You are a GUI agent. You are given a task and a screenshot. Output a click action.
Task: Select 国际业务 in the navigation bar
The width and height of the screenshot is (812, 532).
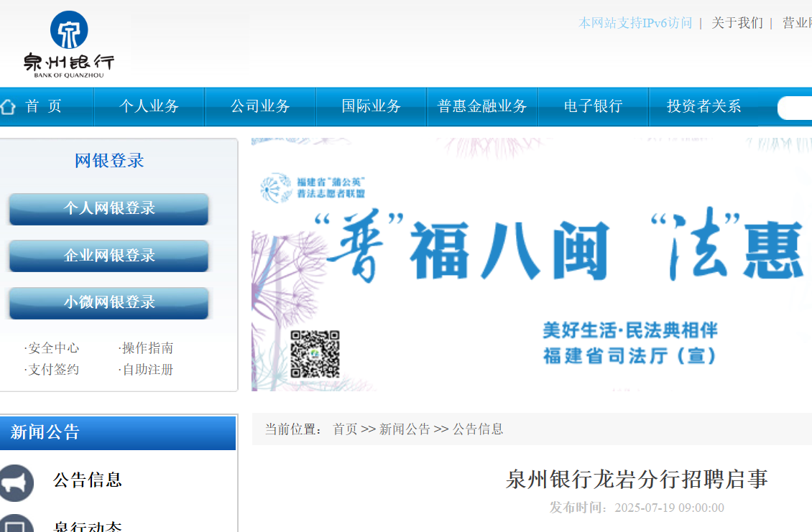[372, 106]
